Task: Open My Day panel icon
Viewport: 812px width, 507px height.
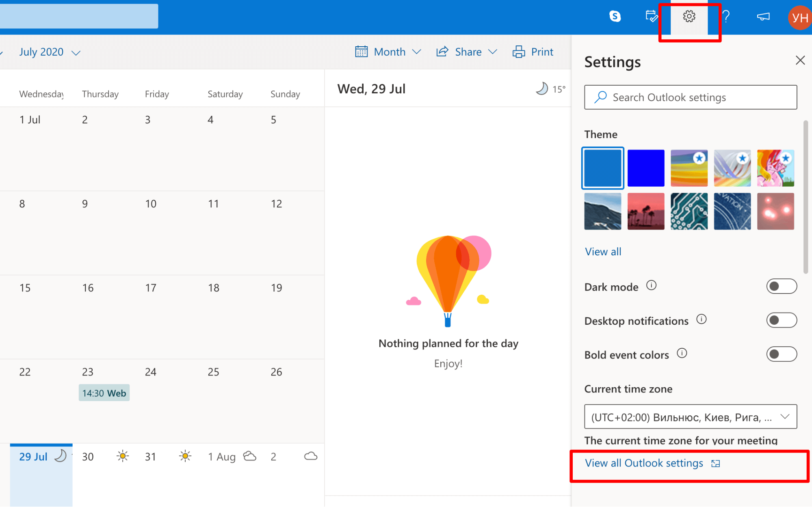Action: [x=652, y=17]
